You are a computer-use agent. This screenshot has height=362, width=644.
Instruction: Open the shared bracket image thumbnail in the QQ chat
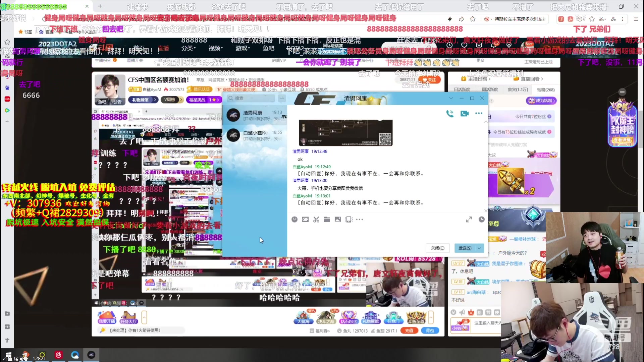coord(345,132)
